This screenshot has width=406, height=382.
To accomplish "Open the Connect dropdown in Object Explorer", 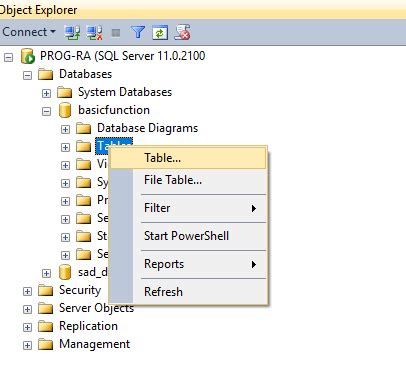I will click(29, 32).
